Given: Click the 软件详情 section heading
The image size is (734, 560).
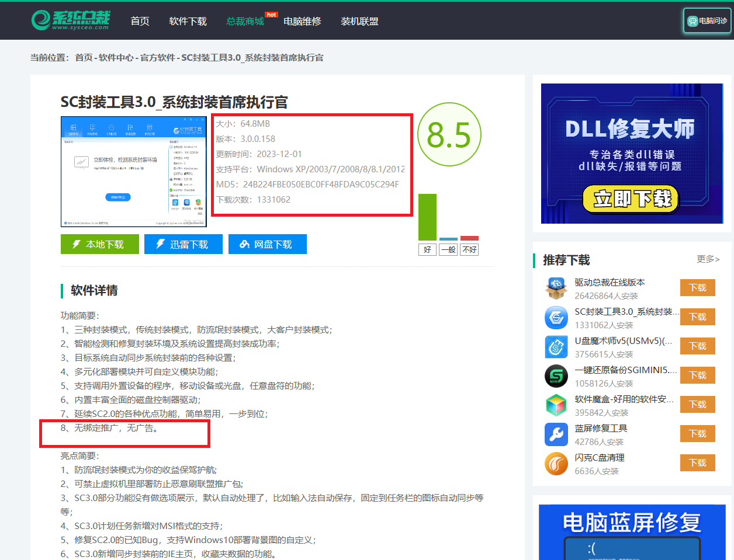Looking at the screenshot, I should (94, 290).
